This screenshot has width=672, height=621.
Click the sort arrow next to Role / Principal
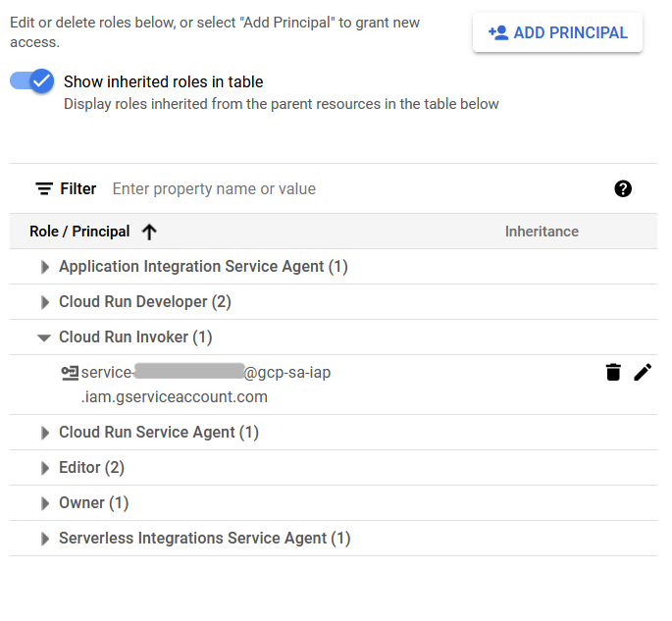(x=149, y=232)
